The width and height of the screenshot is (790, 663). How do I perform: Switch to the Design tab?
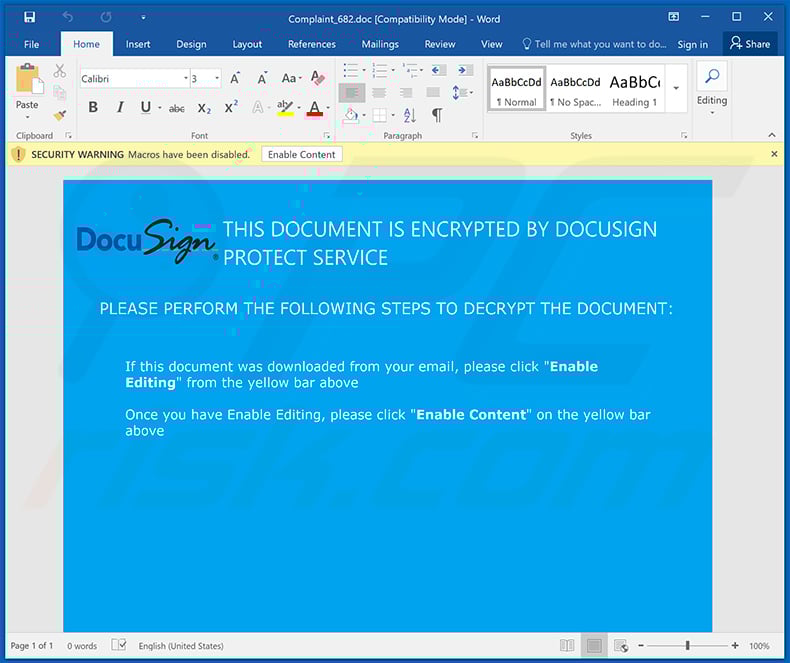click(191, 44)
